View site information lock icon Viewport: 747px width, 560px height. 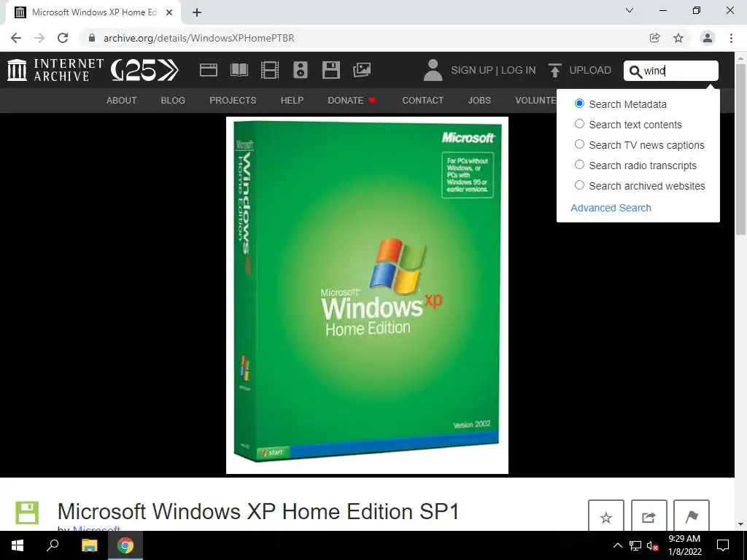92,38
